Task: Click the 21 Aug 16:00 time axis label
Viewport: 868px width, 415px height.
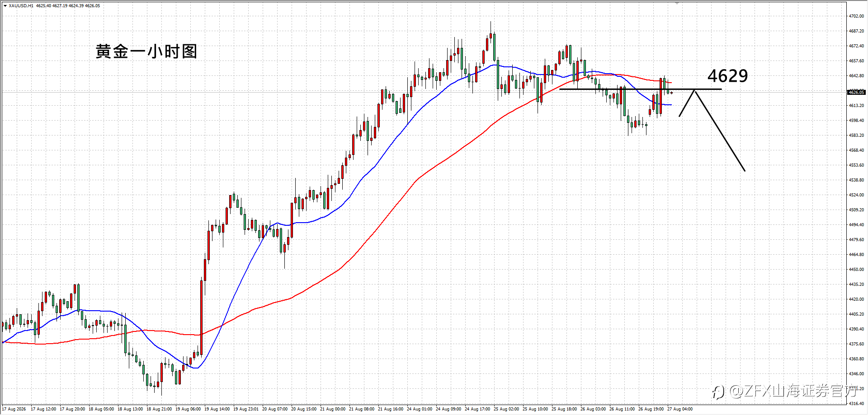Action: click(391, 409)
